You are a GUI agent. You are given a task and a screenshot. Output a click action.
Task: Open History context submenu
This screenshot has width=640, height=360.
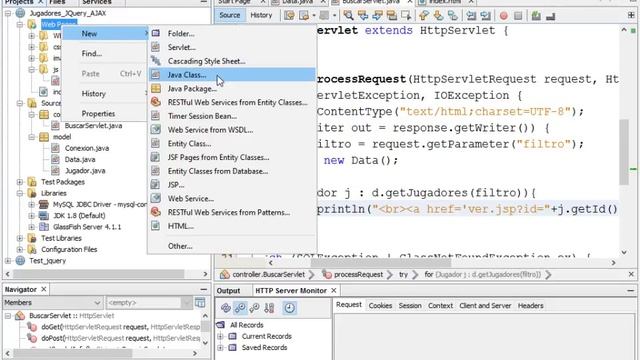coord(104,93)
